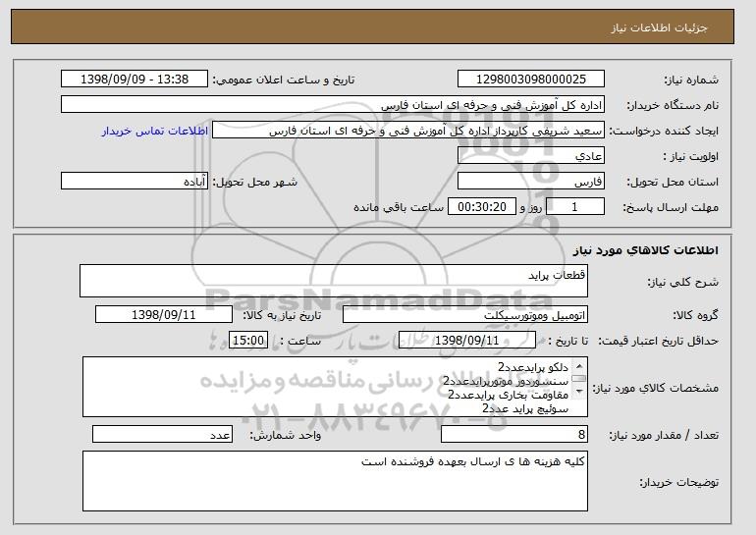
Task: Click the section heading اطلاعات کالاهای مورد نیاز
Action: click(646, 250)
